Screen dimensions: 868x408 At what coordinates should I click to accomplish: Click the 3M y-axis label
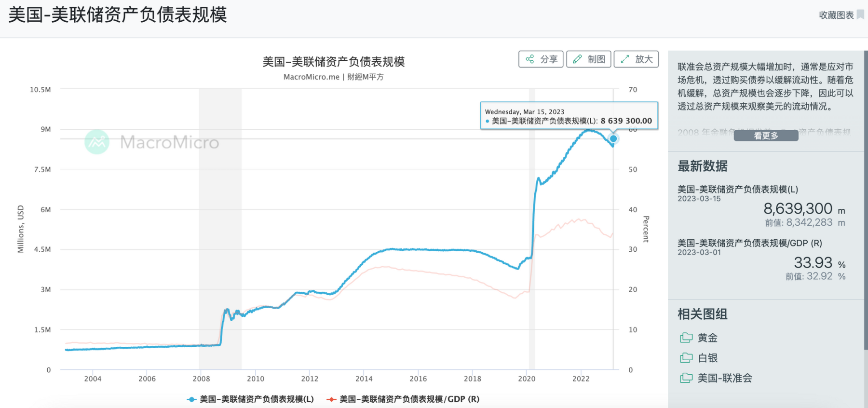tap(46, 290)
